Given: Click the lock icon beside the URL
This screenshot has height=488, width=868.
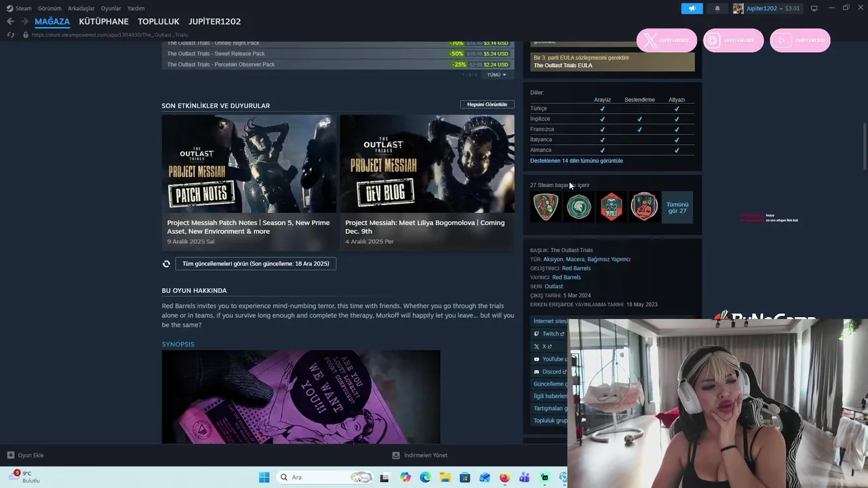Looking at the screenshot, I should (26, 35).
